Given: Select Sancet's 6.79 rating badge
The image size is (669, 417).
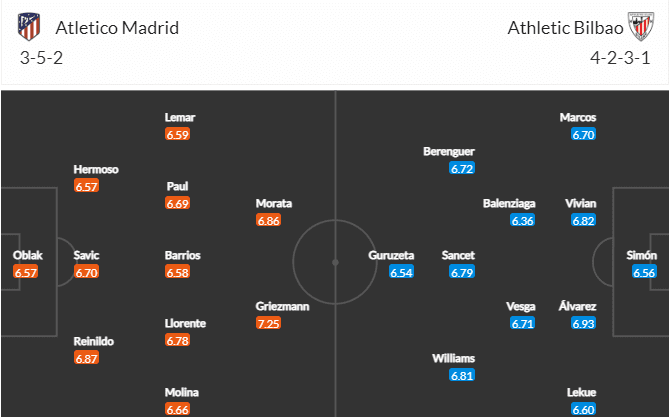Looking at the screenshot, I should pos(462,272).
